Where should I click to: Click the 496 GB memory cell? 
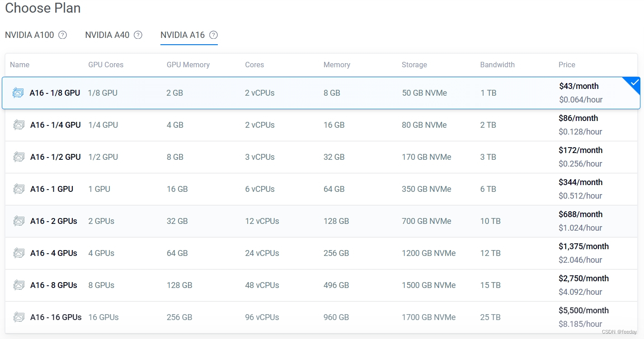click(x=336, y=285)
